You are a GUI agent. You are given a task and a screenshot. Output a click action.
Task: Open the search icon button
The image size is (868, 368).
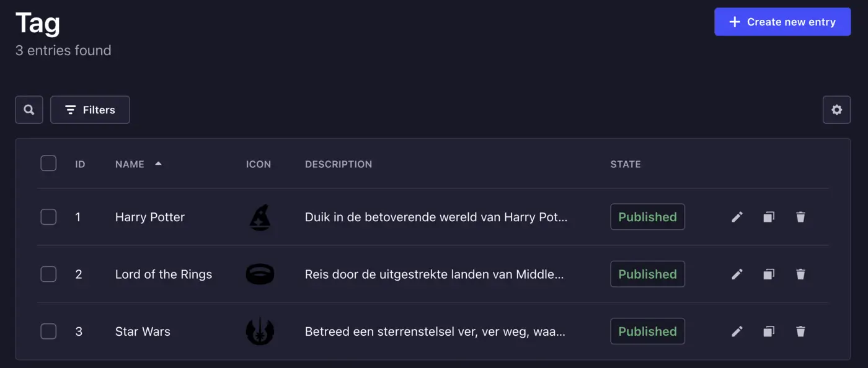pyautogui.click(x=29, y=110)
